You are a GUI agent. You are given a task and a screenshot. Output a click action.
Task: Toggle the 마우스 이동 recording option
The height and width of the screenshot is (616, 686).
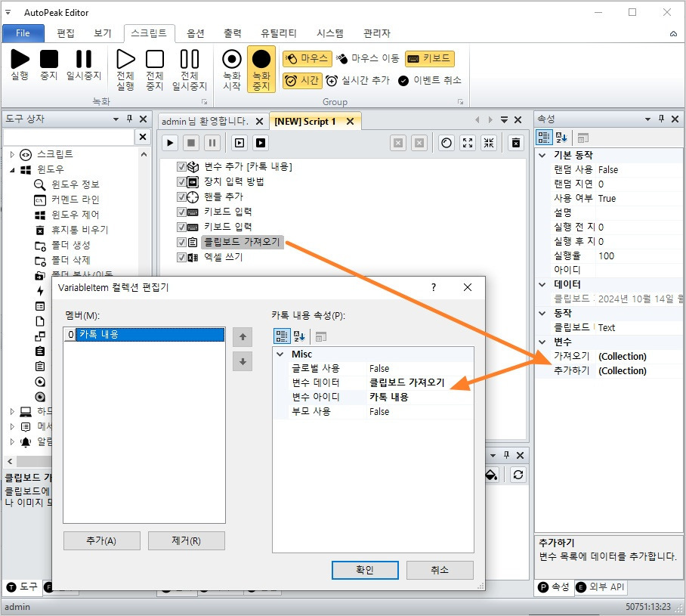(368, 58)
